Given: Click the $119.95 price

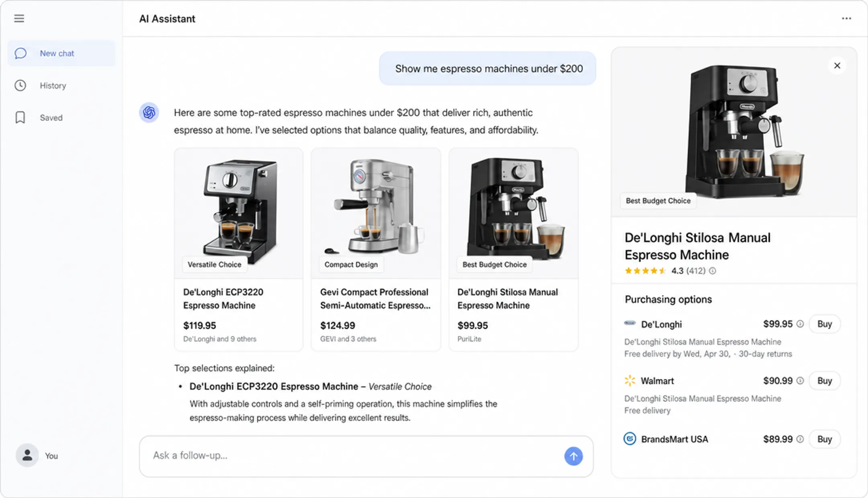Looking at the screenshot, I should 199,326.
